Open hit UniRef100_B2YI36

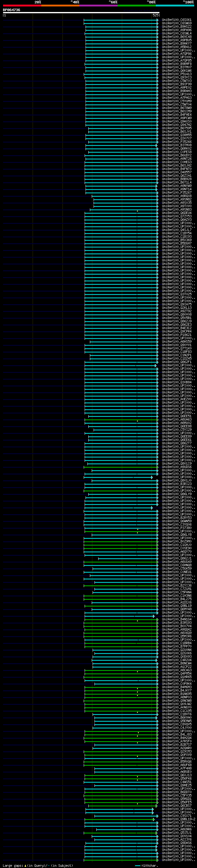tap(177, 586)
